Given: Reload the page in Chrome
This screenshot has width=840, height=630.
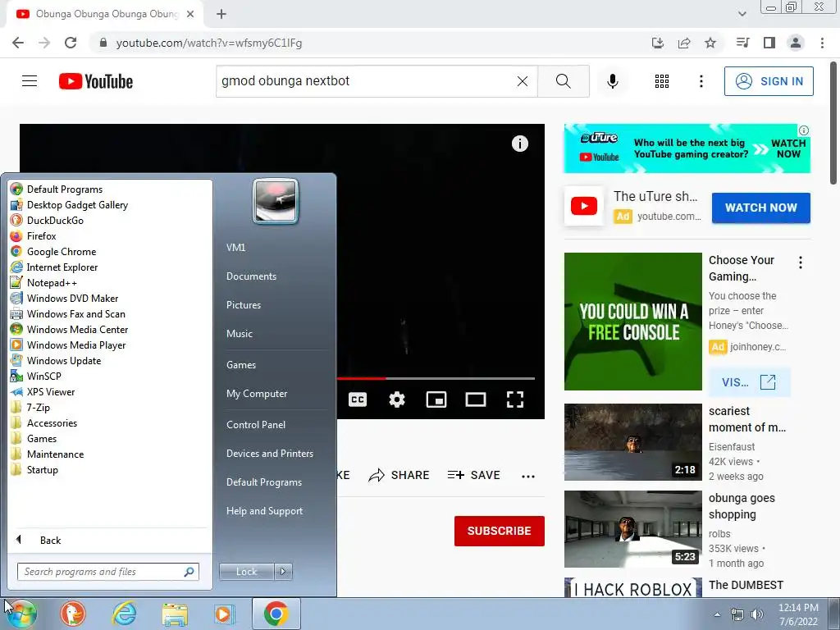Looking at the screenshot, I should 71,43.
